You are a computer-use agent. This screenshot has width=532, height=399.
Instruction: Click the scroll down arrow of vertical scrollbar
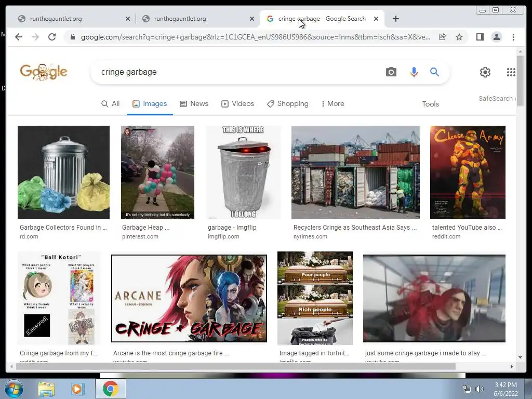click(520, 357)
